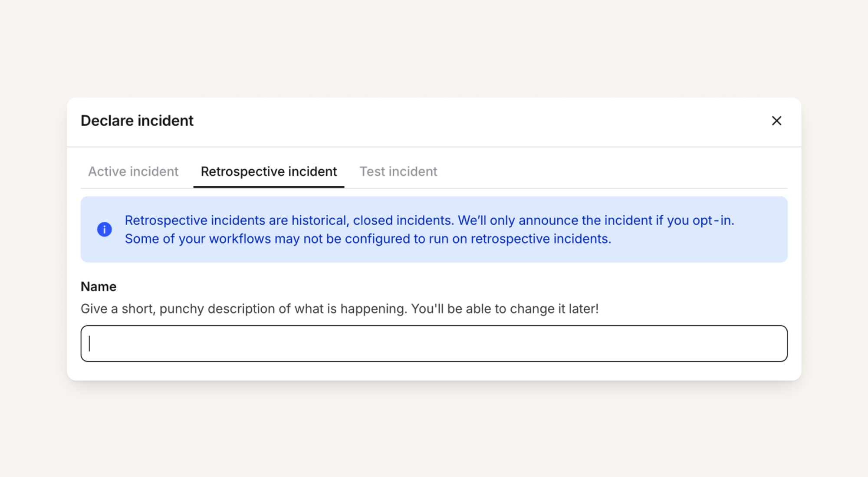This screenshot has height=477, width=868.
Task: Switch to the Active incident tab
Action: pyautogui.click(x=133, y=171)
